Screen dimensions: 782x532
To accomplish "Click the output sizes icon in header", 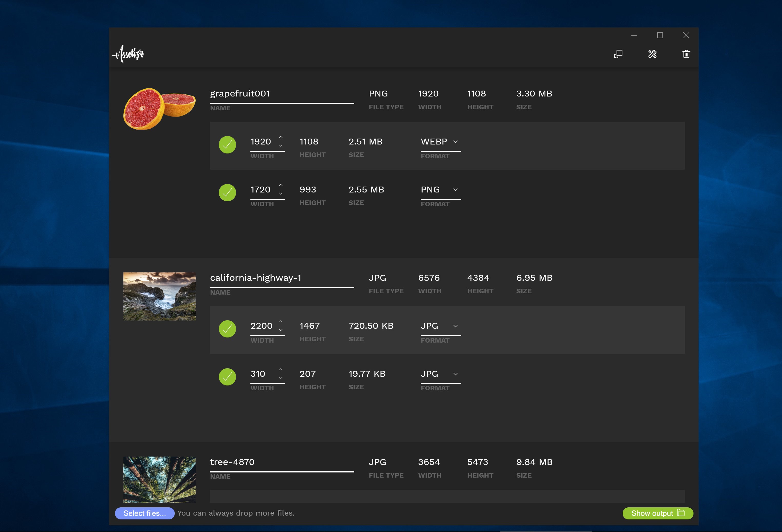I will pos(618,54).
